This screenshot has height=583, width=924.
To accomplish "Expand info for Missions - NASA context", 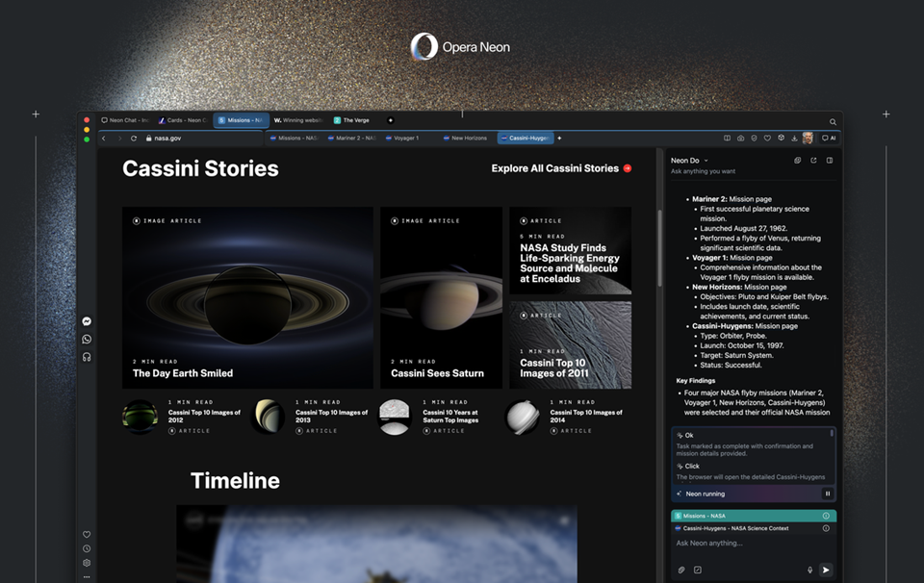I will pyautogui.click(x=826, y=516).
